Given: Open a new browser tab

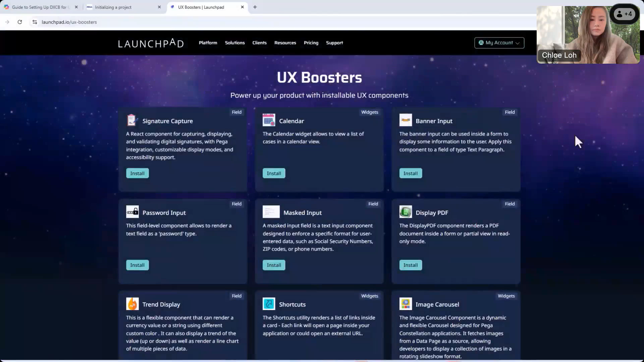Looking at the screenshot, I should 255,7.
